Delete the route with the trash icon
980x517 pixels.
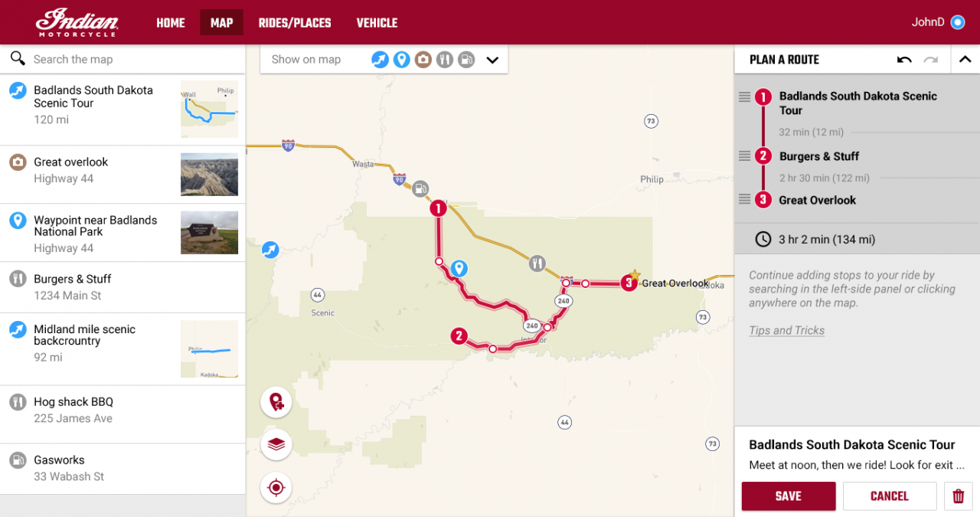point(959,496)
